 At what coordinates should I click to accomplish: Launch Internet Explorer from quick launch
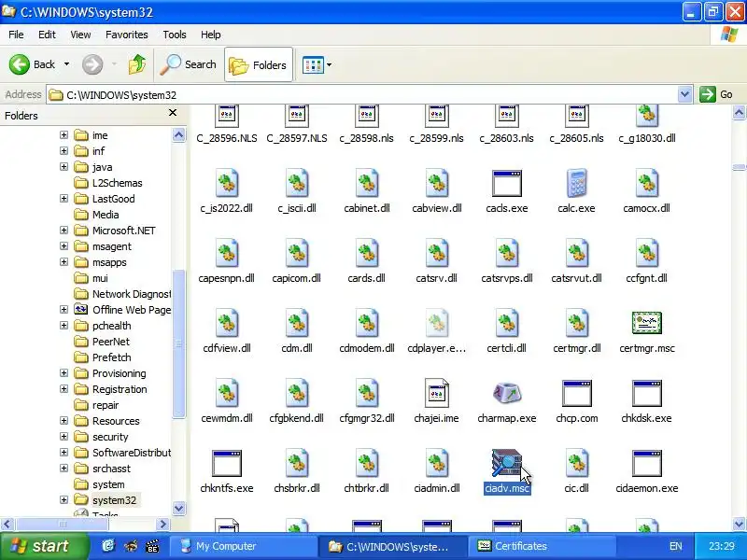(108, 546)
